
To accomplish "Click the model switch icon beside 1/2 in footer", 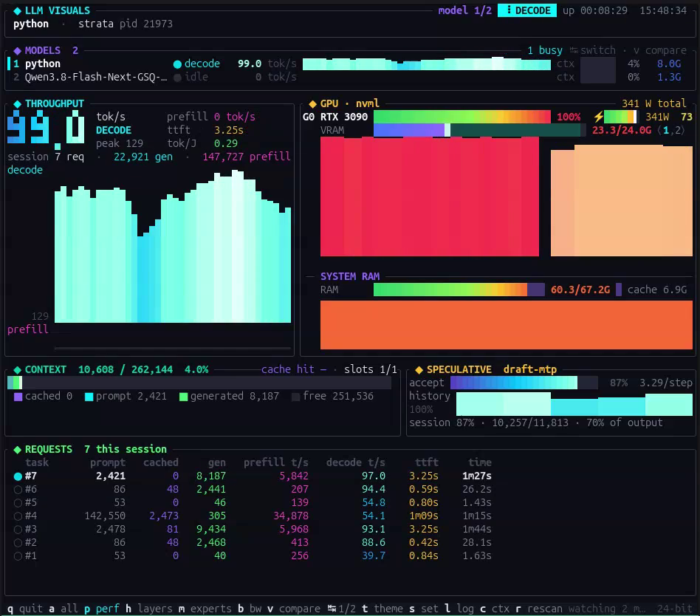I will 332,609.
